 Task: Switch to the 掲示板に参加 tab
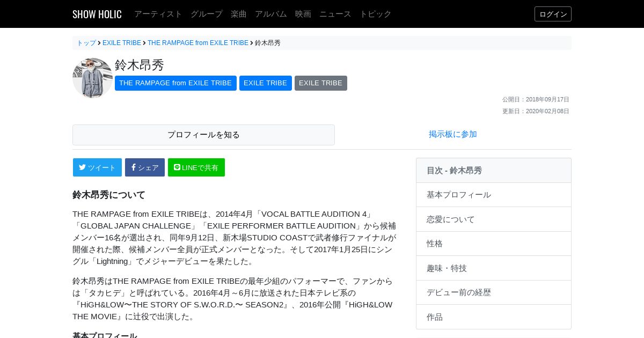(453, 134)
